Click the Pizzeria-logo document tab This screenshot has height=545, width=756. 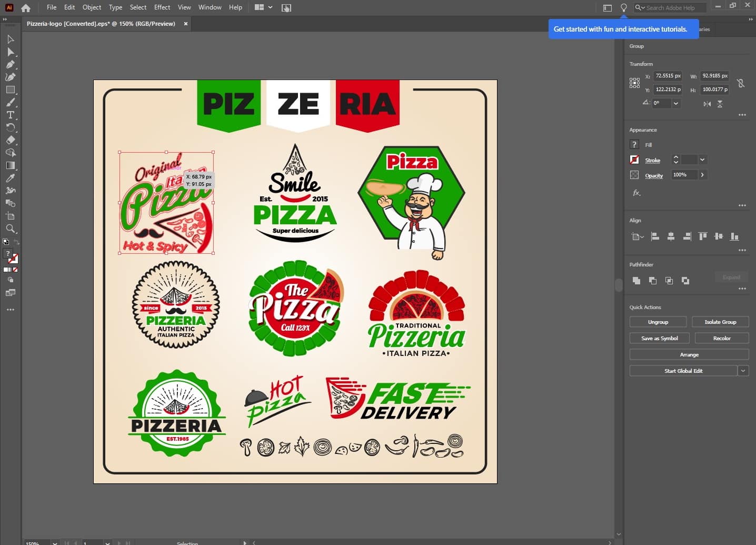(x=100, y=24)
